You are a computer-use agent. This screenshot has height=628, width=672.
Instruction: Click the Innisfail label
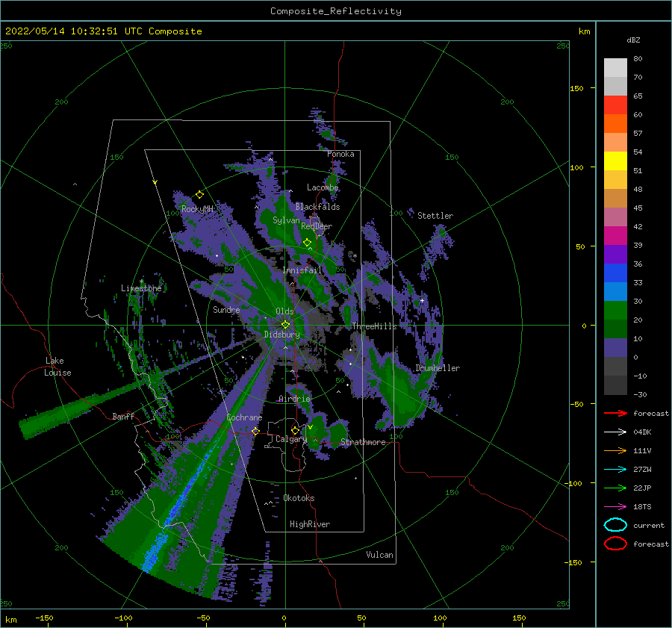point(302,270)
